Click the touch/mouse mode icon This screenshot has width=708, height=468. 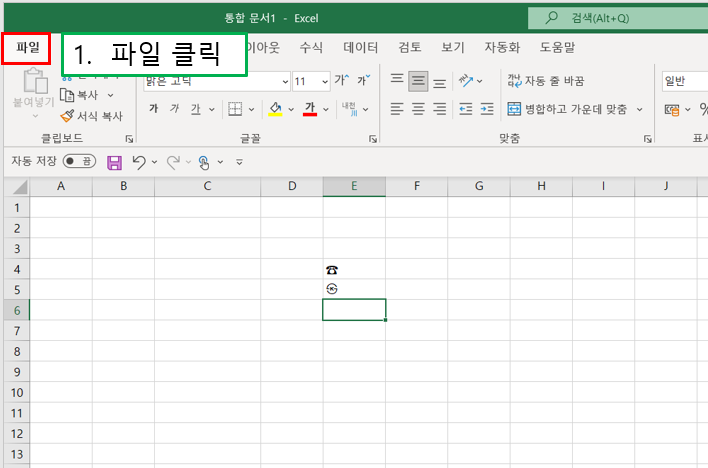tap(204, 163)
